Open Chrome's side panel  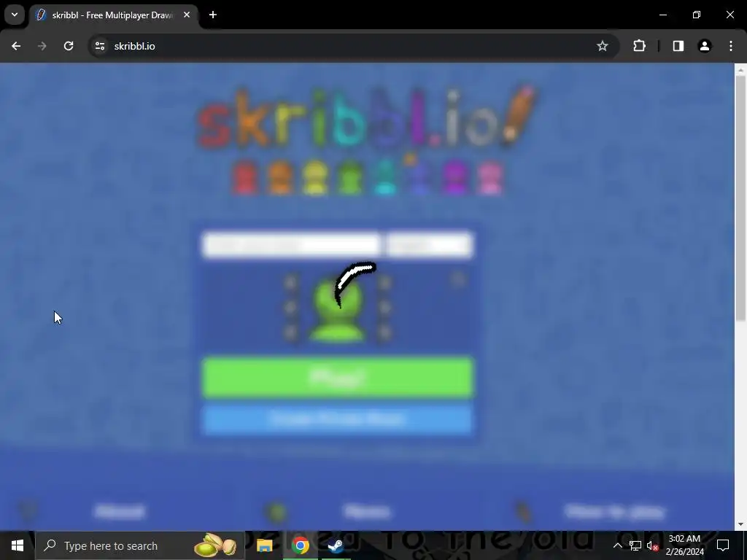point(678,46)
